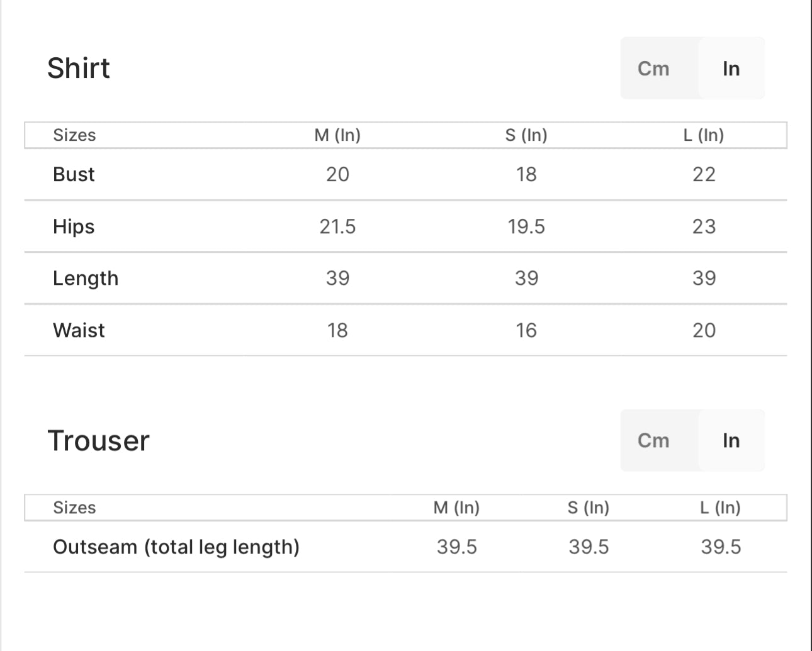Click the Outseam (total leg length) row label

(176, 547)
